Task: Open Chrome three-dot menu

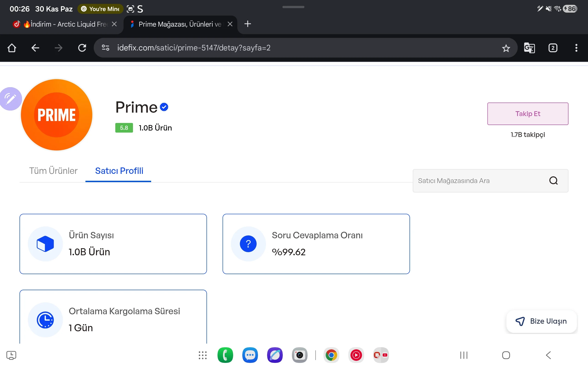Action: [x=576, y=48]
